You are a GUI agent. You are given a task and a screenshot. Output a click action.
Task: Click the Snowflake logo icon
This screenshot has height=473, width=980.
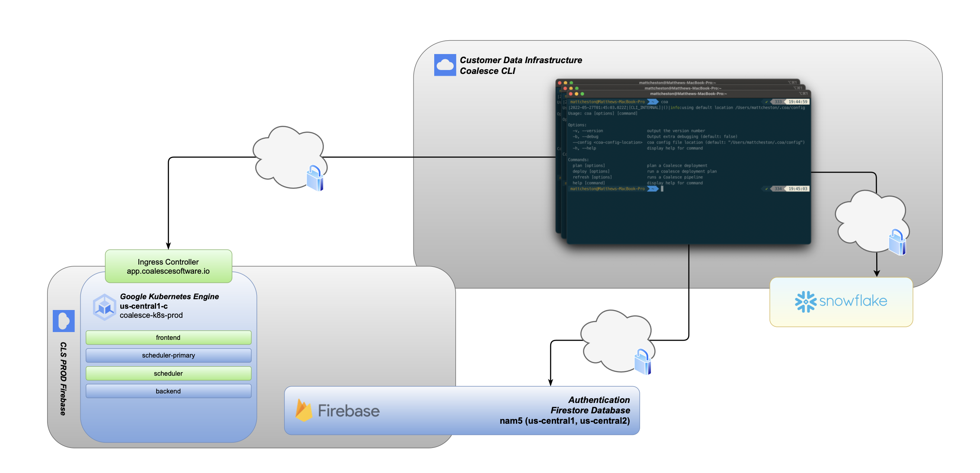pos(805,301)
